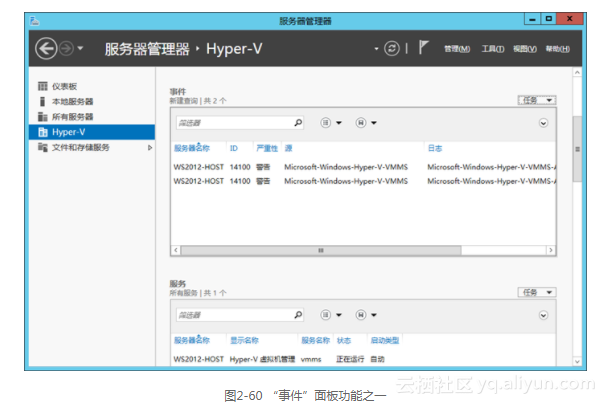Open the 任务 dropdown in 服务 panel

[537, 293]
